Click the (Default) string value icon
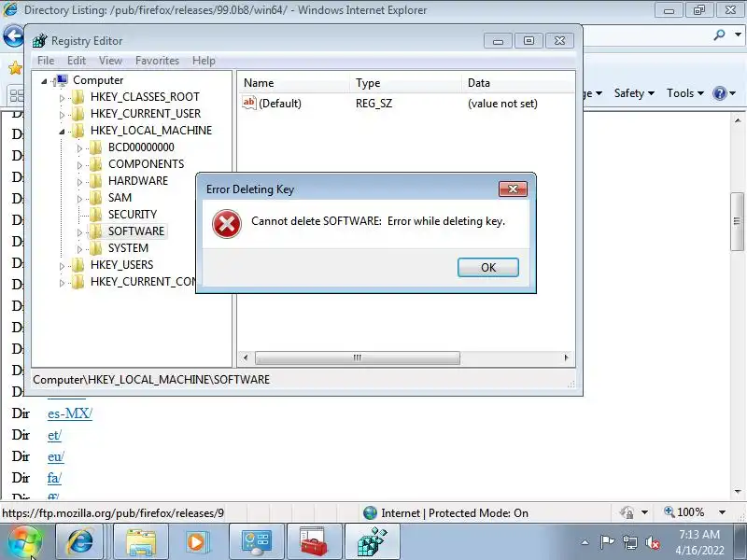Image resolution: width=747 pixels, height=560 pixels. click(249, 103)
